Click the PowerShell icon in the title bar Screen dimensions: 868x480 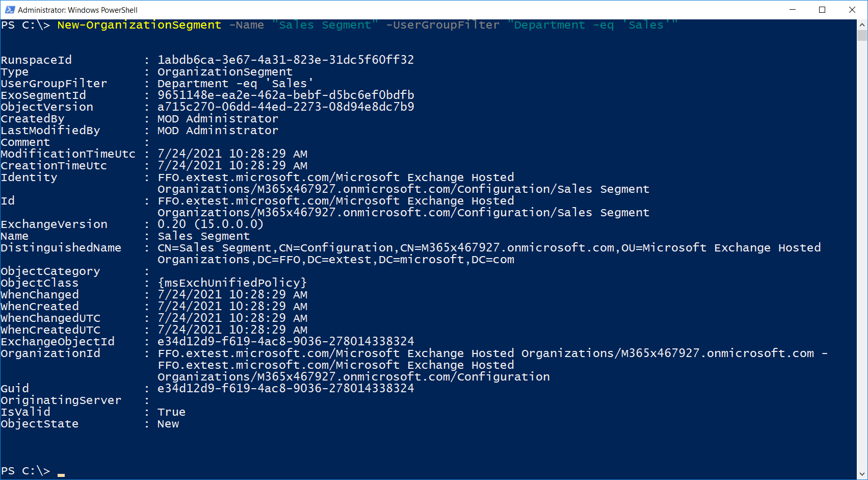10,10
